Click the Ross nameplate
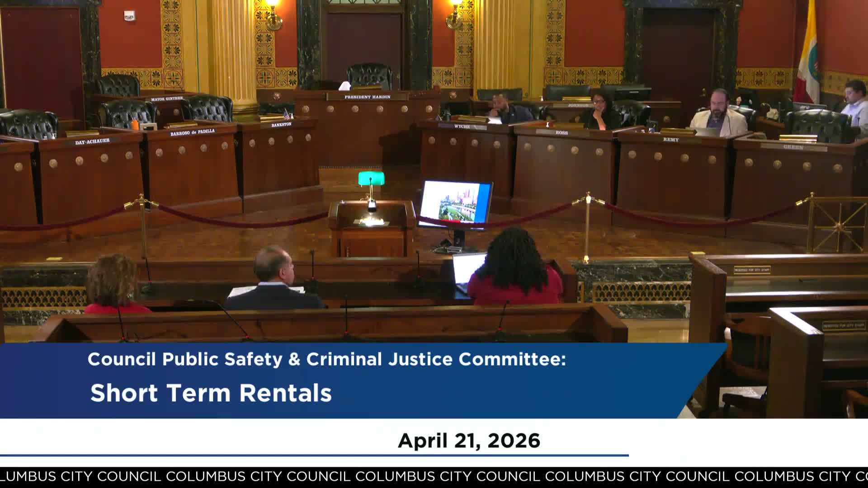 561,132
